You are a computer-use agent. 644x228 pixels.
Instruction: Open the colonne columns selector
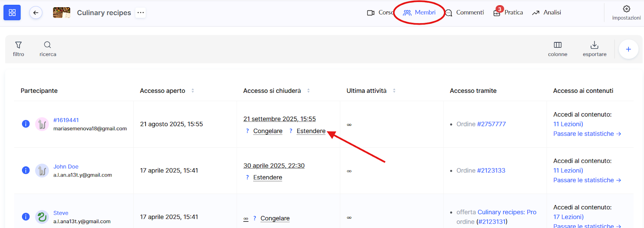pos(557,49)
